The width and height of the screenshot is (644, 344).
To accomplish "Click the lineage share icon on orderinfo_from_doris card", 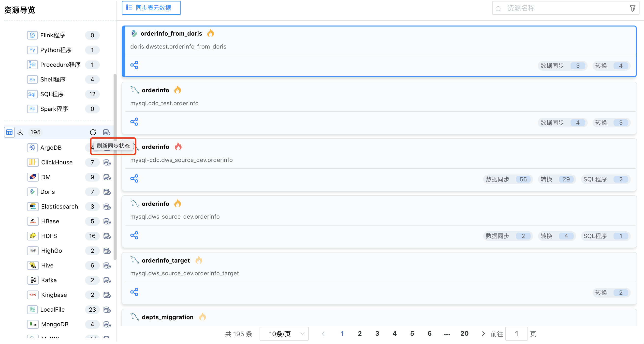I will (x=134, y=65).
